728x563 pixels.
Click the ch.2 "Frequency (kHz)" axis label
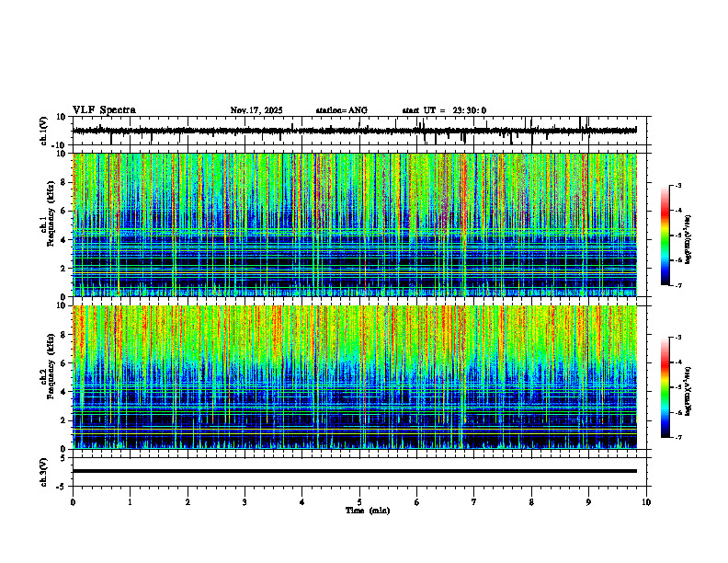tap(51, 366)
